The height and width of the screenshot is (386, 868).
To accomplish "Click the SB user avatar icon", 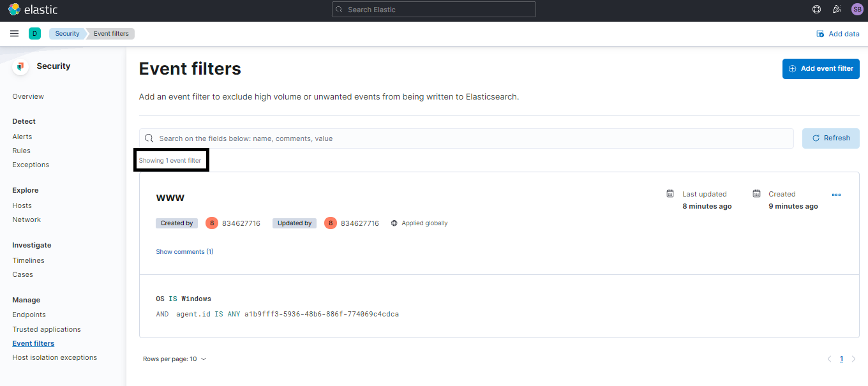I will point(857,9).
